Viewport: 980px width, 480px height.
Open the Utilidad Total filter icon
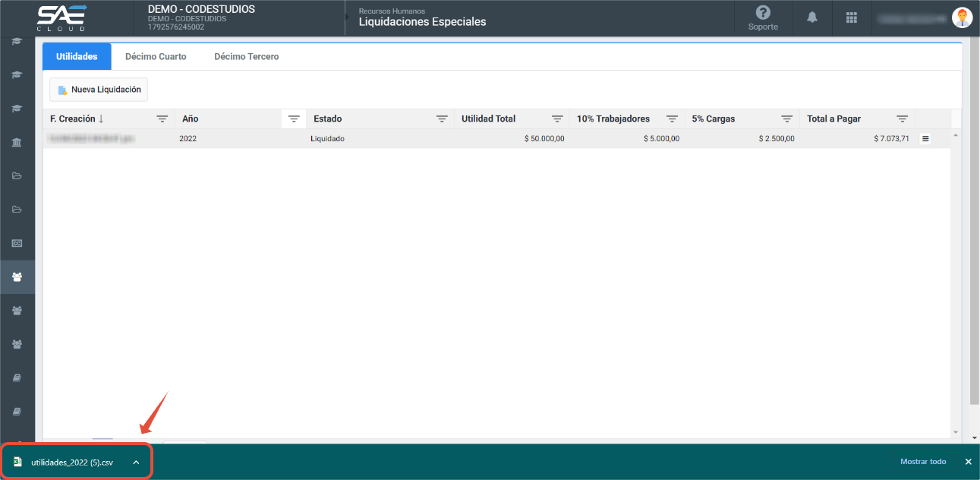click(x=557, y=119)
